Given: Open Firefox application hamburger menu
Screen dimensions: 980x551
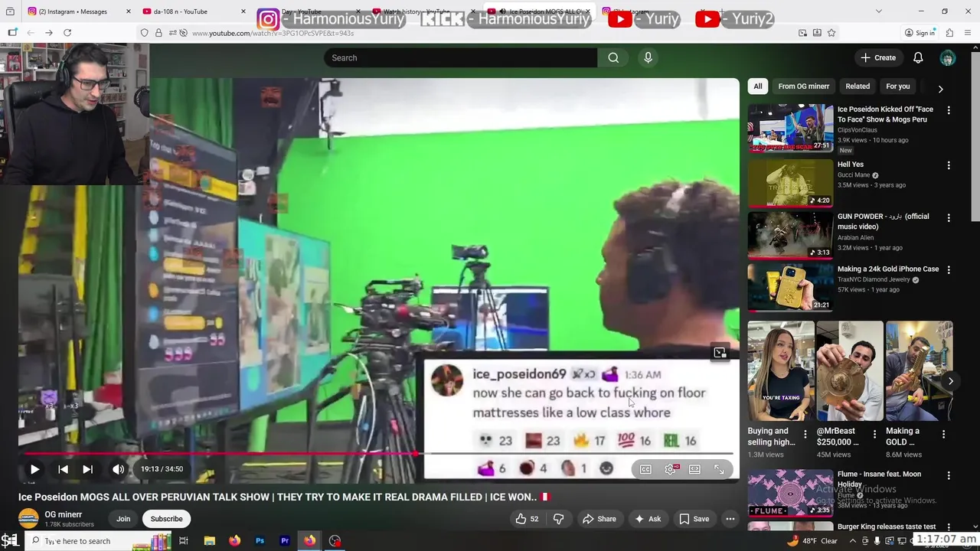Looking at the screenshot, I should tap(968, 33).
